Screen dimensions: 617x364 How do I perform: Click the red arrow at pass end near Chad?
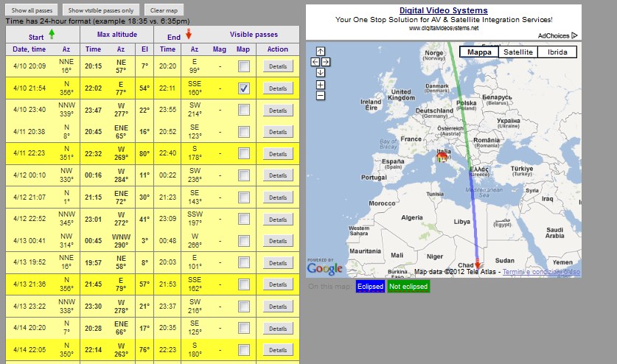(x=478, y=264)
